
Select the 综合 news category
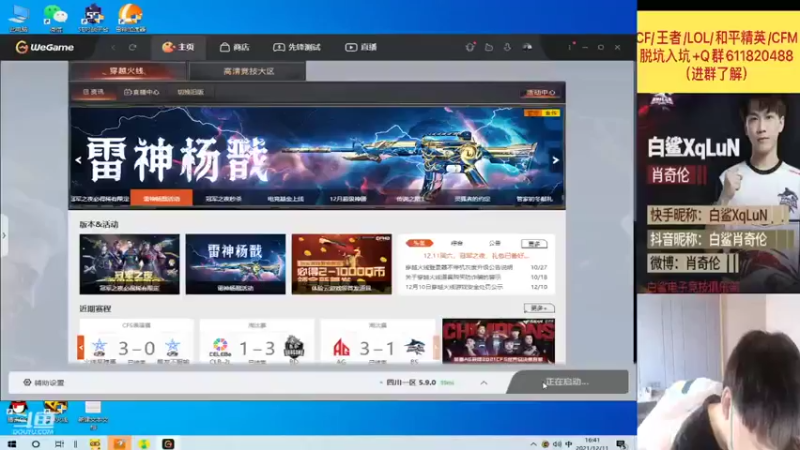click(x=457, y=243)
